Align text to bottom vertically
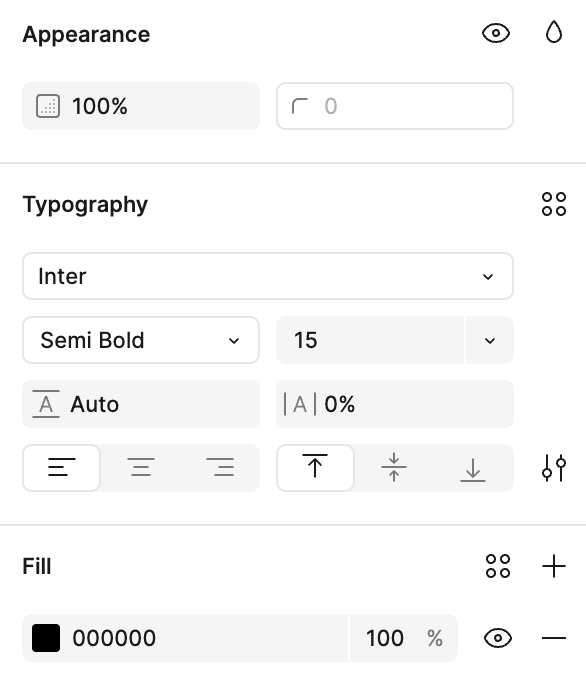 (x=473, y=468)
